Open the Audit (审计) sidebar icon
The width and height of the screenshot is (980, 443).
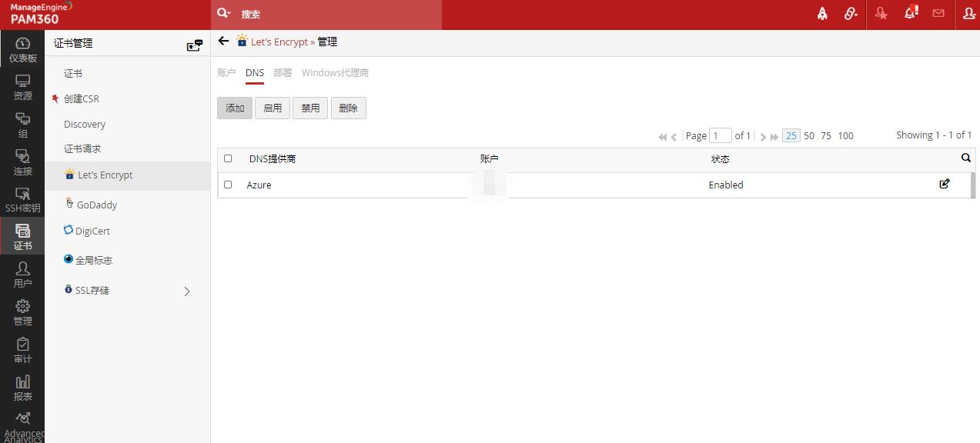click(22, 350)
